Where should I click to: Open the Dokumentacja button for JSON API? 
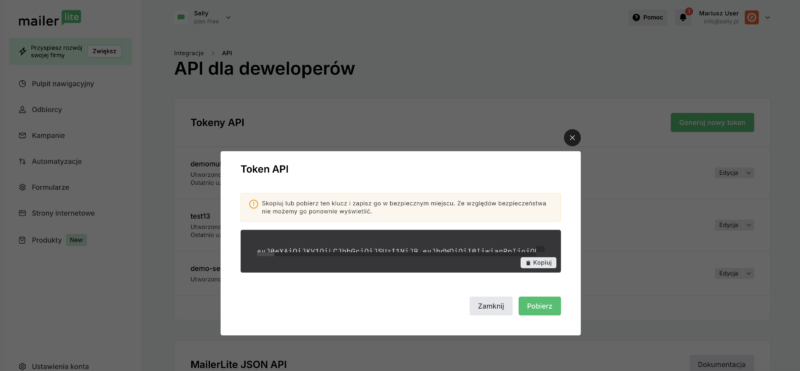point(721,364)
